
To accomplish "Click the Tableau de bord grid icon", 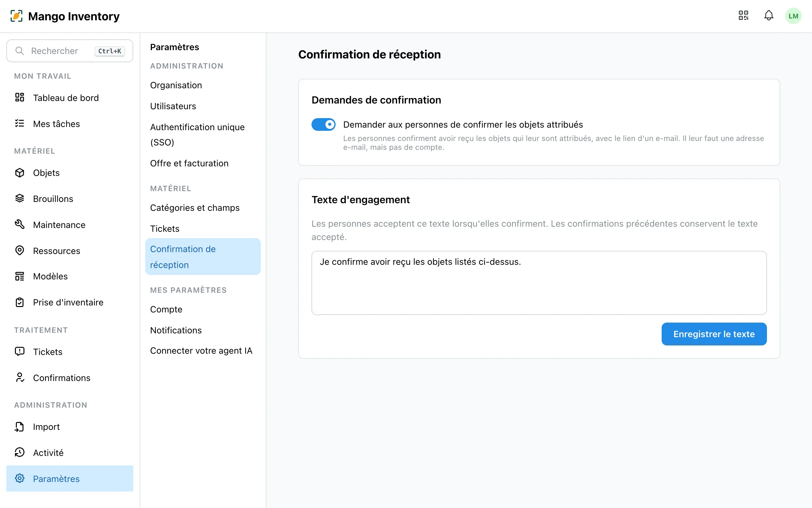I will point(20,97).
